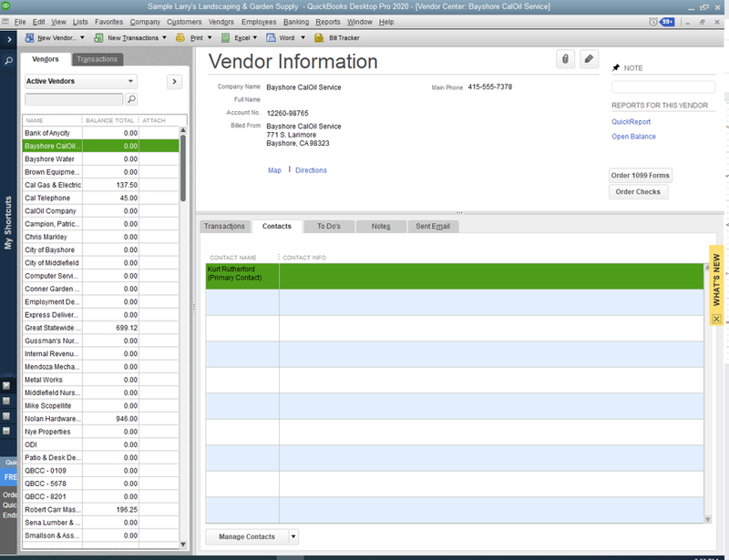Expand the vendor list with arrow button

click(174, 82)
